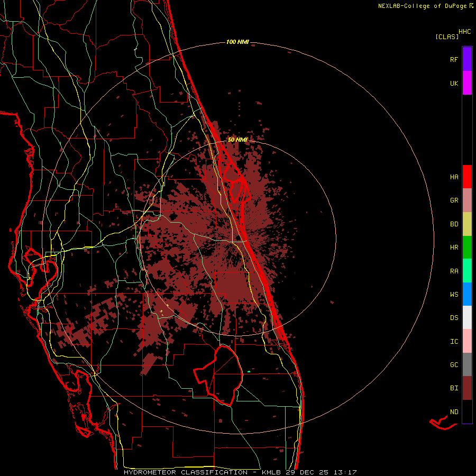Click the HHC product label
Image resolution: width=476 pixels, height=476 pixels.
tap(465, 32)
